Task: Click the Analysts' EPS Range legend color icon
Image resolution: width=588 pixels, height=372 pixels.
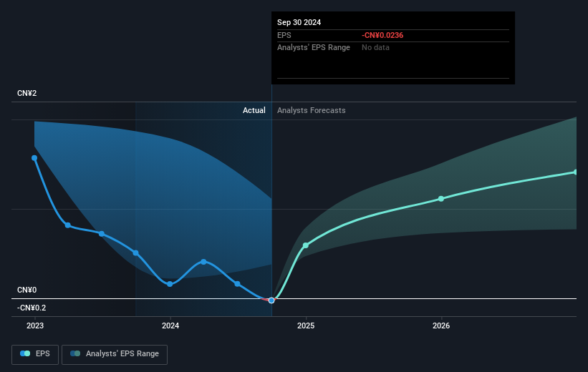Action: (x=75, y=353)
